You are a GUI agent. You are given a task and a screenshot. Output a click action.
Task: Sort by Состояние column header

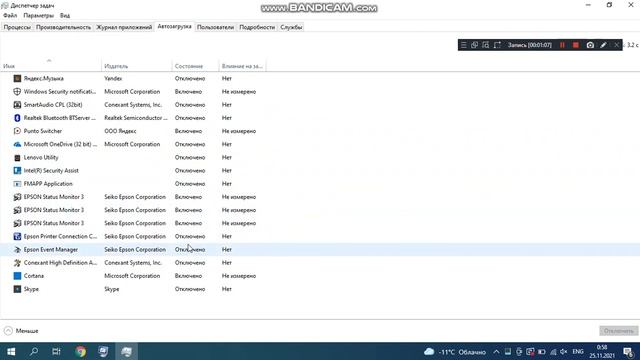tap(195, 66)
